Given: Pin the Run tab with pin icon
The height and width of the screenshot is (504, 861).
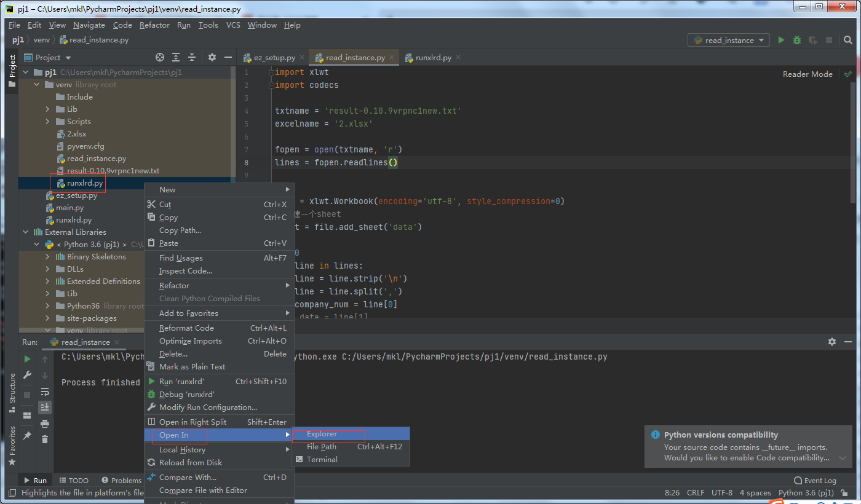Looking at the screenshot, I should tap(27, 435).
